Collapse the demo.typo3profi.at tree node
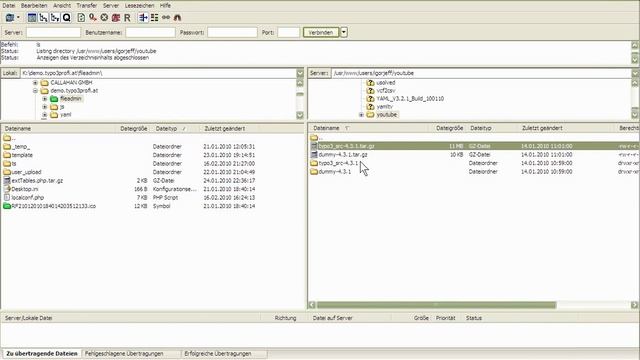 pyautogui.click(x=35, y=91)
